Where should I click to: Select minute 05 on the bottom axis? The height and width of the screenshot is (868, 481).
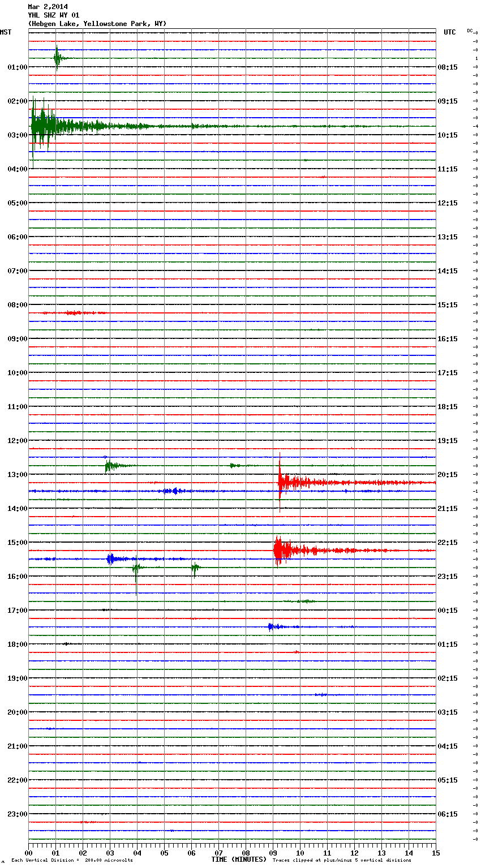pyautogui.click(x=164, y=853)
